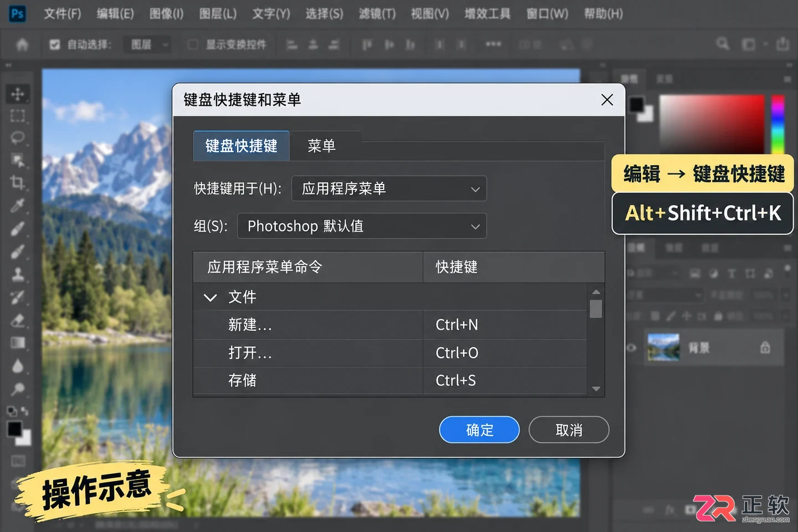798x532 pixels.
Task: Close the 键盘快捷键和菜单 dialog
Action: 607,100
